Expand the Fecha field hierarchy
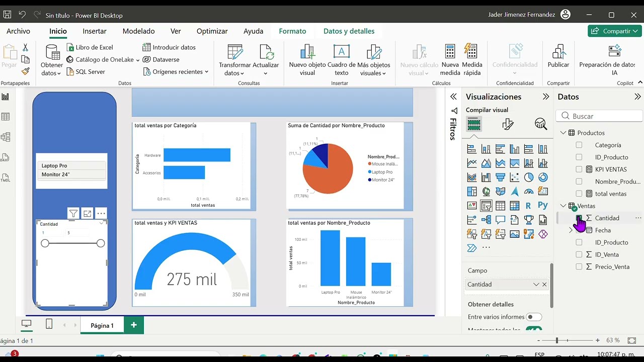The width and height of the screenshot is (644, 362). click(571, 230)
